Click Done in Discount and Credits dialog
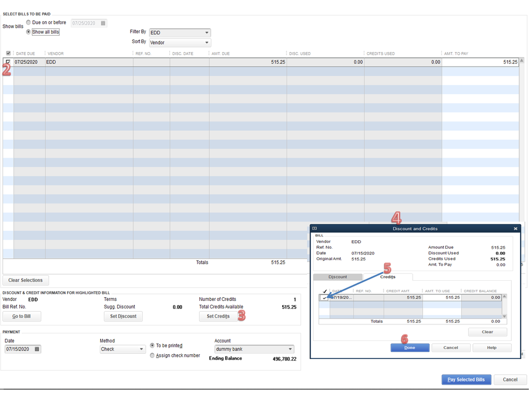 tap(410, 347)
